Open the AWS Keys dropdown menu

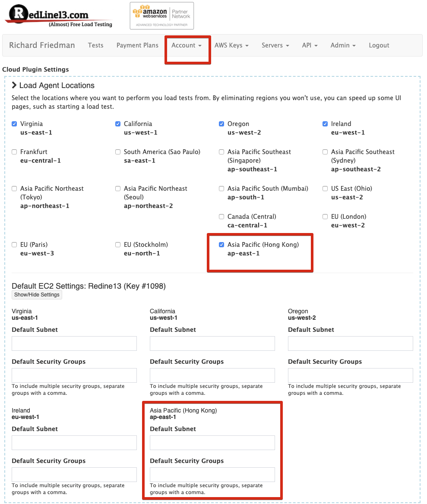[x=231, y=45]
